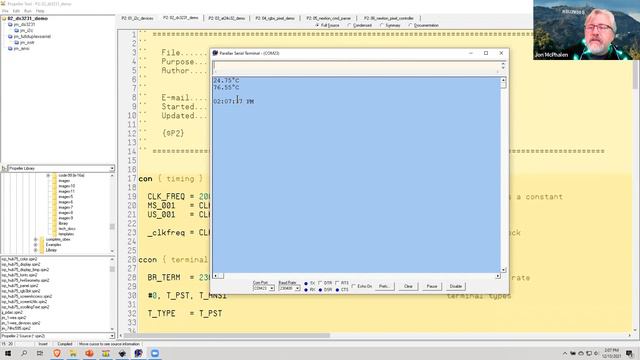Click the Prefs button in Serial Terminal
Image resolution: width=640 pixels, height=360 pixels.
(x=384, y=287)
